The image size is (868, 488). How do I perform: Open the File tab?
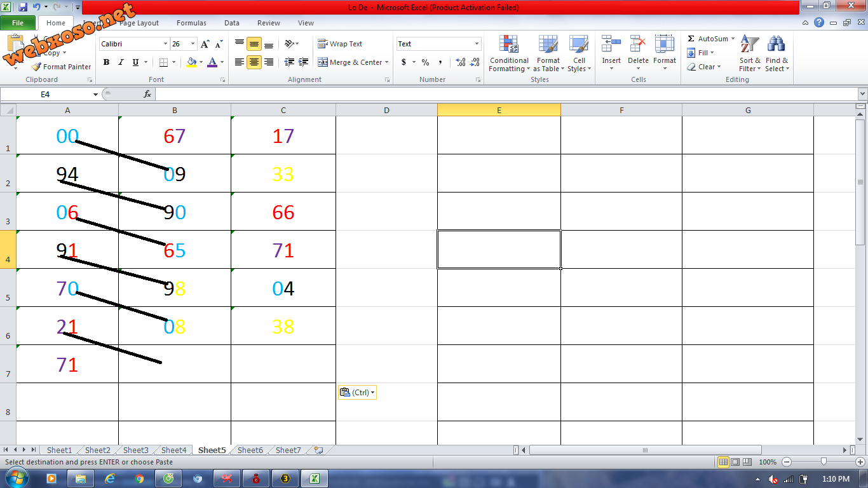[x=18, y=23]
